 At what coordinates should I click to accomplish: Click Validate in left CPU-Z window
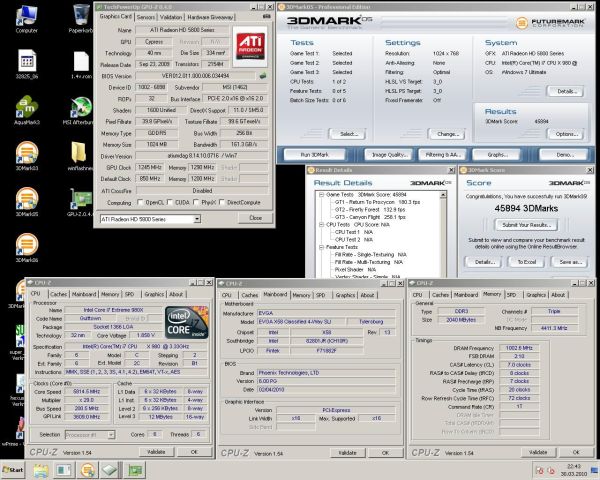tap(156, 452)
